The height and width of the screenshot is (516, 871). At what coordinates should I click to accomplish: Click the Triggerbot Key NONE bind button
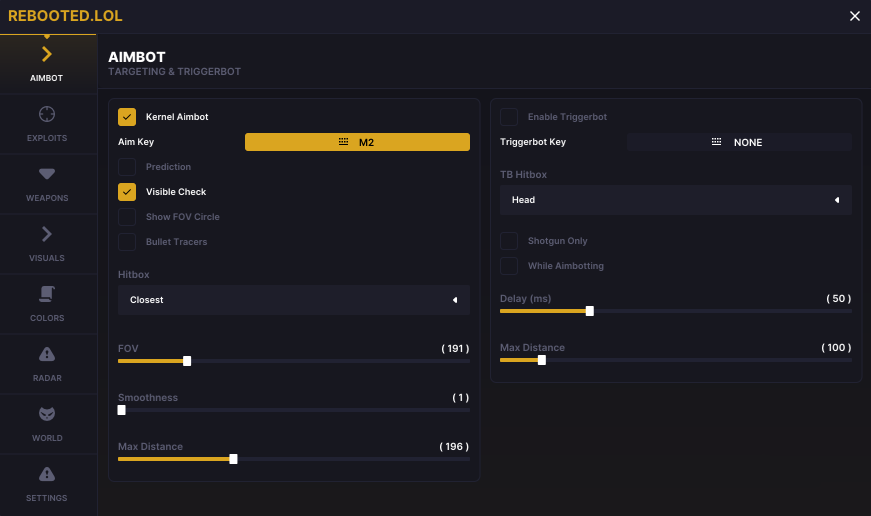(738, 142)
